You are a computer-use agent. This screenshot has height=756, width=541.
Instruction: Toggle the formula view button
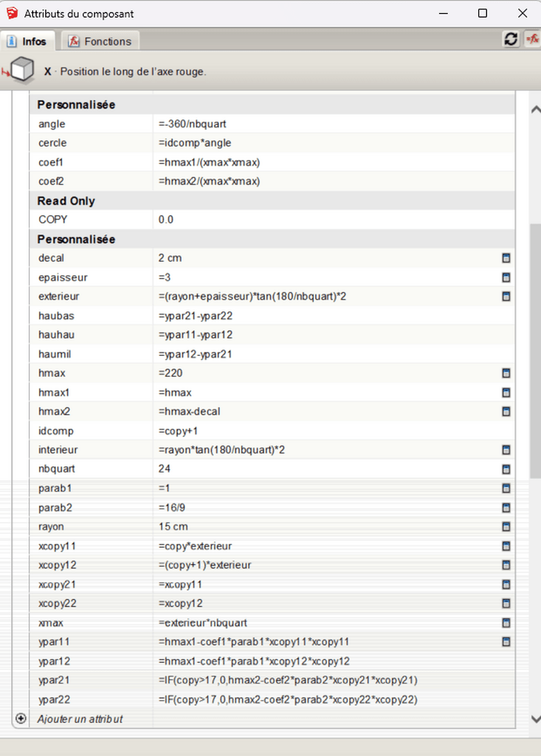pos(531,40)
